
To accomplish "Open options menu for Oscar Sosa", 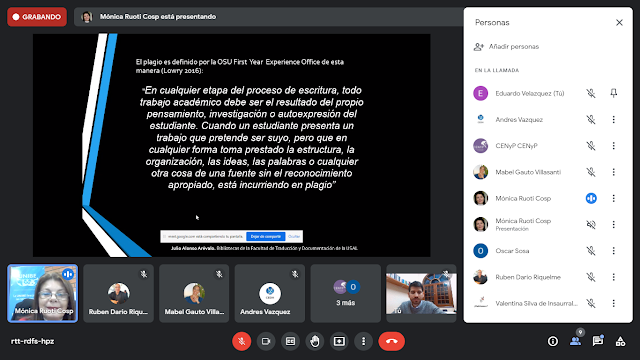I will (613, 251).
